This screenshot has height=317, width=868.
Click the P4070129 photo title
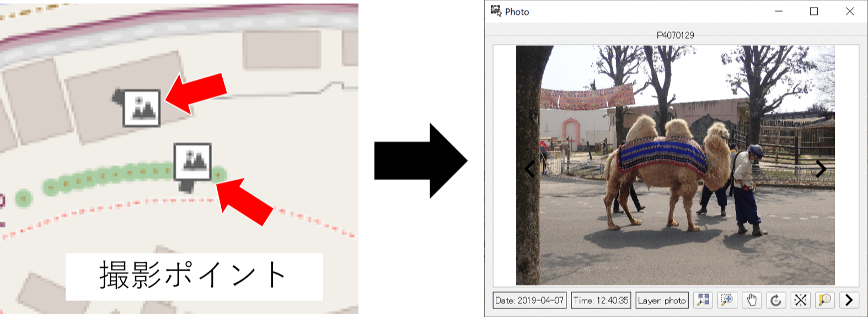point(676,35)
